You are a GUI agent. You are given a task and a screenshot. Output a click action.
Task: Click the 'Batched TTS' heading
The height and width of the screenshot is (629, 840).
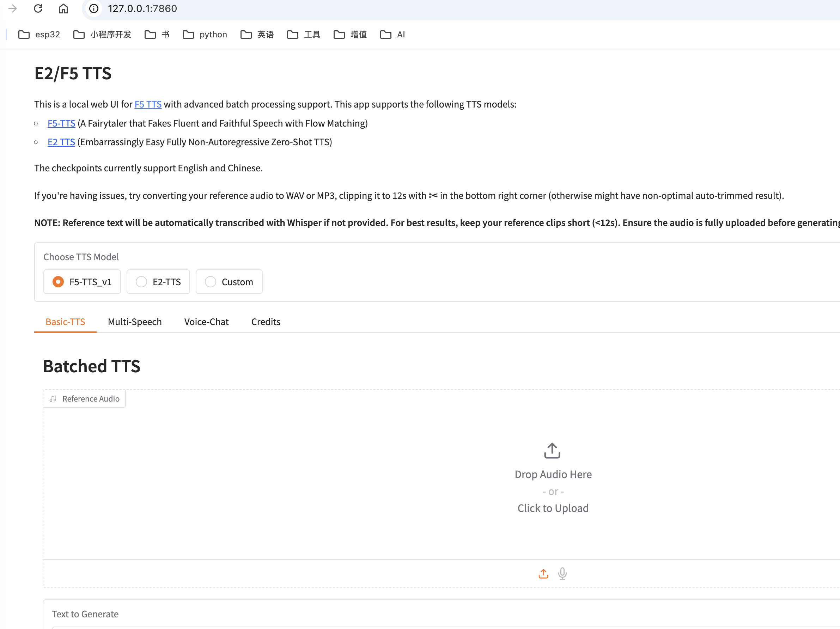[92, 366]
